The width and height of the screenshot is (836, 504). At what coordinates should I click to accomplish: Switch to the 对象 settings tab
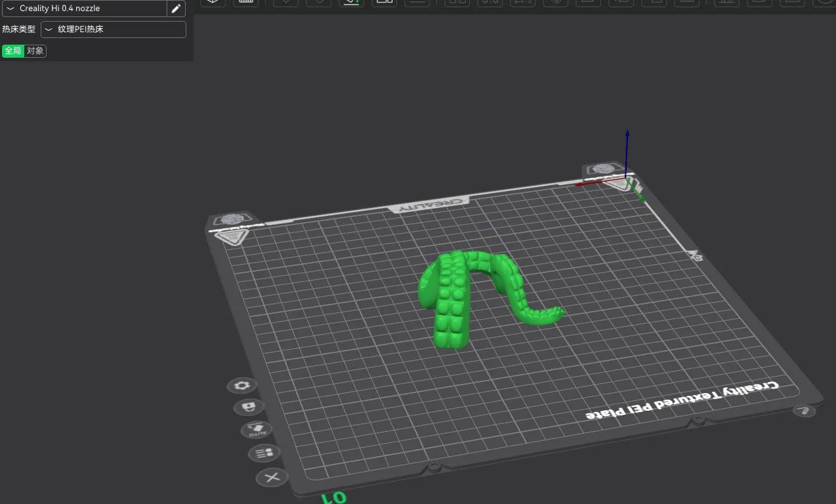[x=35, y=51]
